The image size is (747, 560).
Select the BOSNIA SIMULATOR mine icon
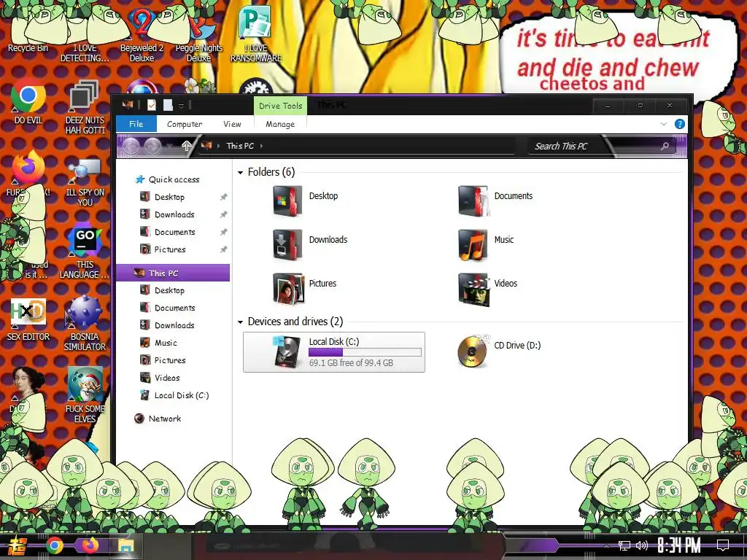(x=85, y=324)
